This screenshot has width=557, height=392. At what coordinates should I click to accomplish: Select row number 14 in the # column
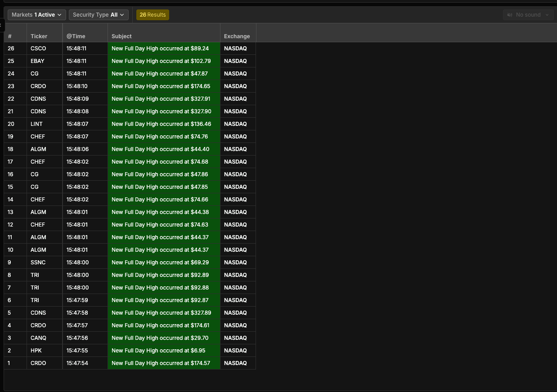[15, 200]
